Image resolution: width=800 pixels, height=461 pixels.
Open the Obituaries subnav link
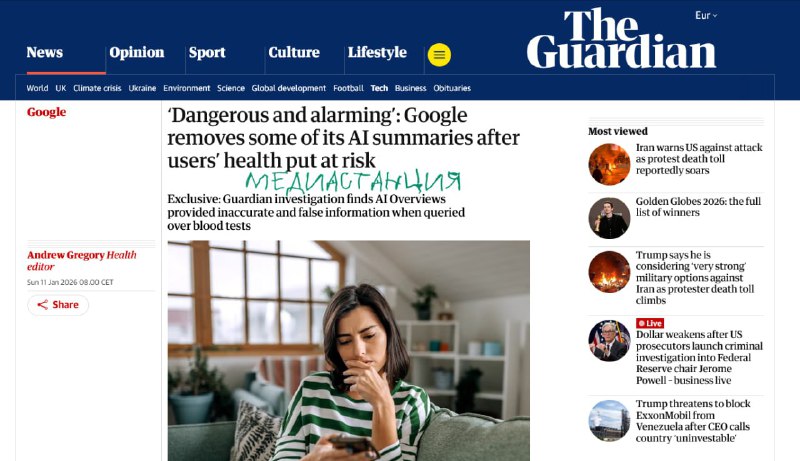coord(452,88)
